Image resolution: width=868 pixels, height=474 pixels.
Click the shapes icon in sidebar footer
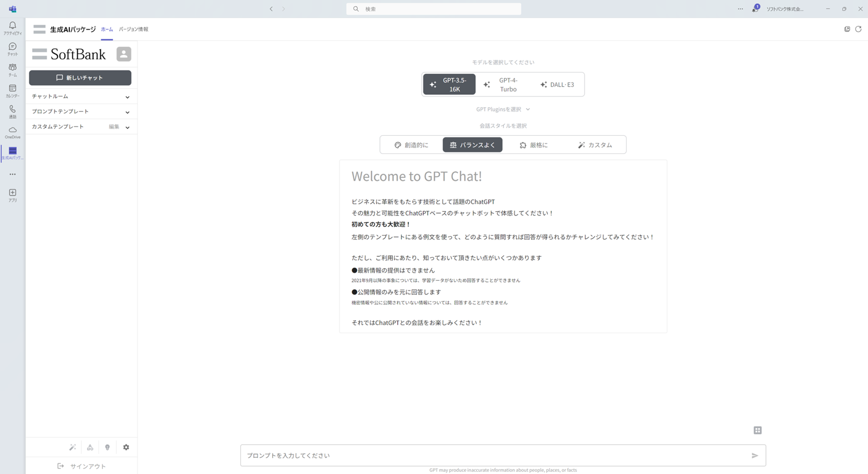click(90, 447)
